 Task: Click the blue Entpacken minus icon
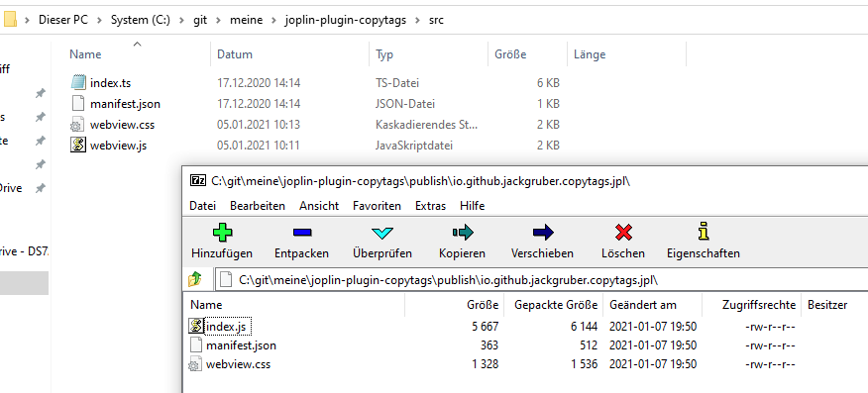coord(301,233)
